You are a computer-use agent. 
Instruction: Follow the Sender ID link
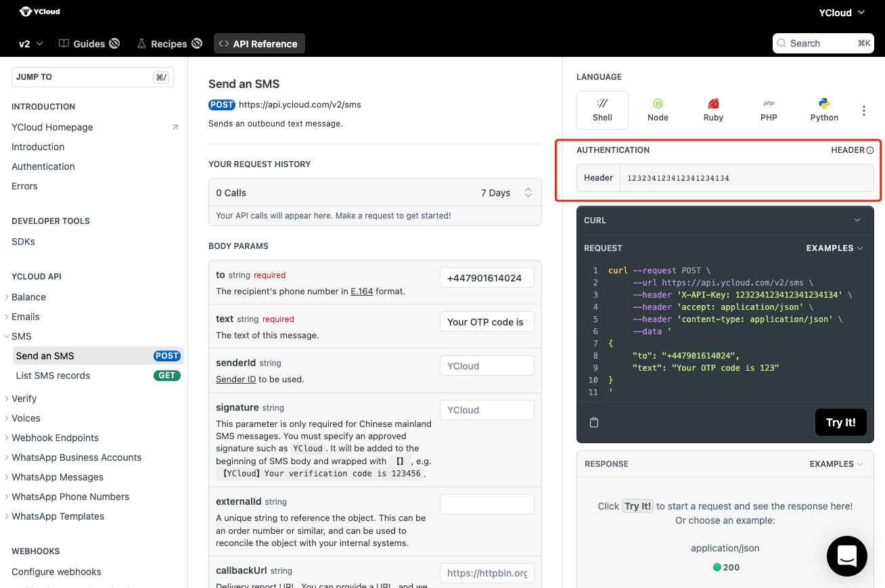[235, 380]
